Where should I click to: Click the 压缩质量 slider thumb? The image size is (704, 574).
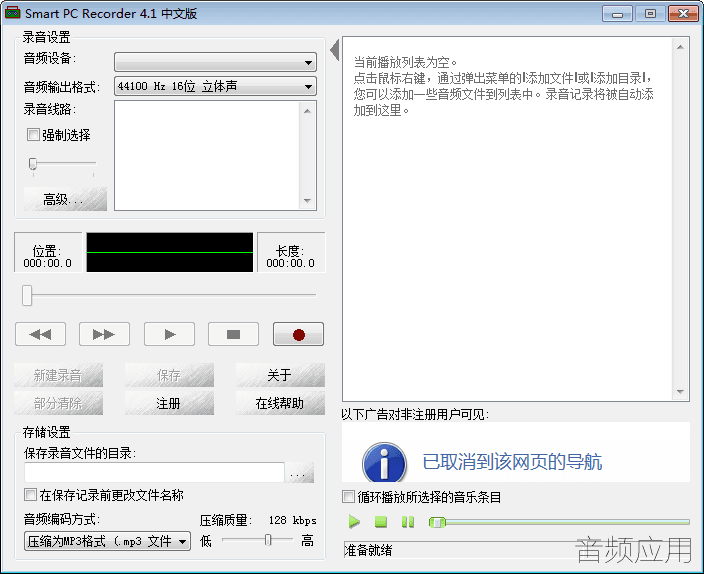(x=268, y=539)
